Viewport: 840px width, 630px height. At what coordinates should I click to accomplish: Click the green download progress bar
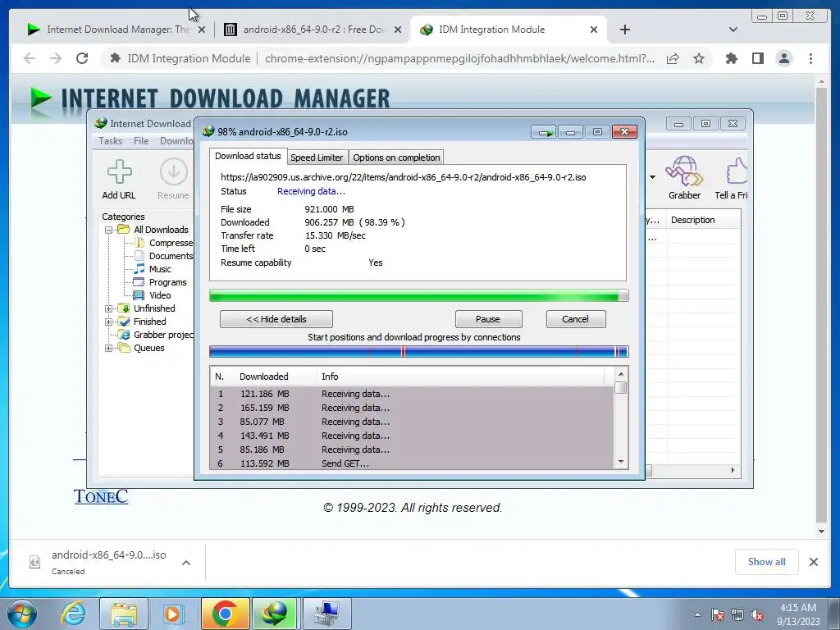click(x=419, y=295)
